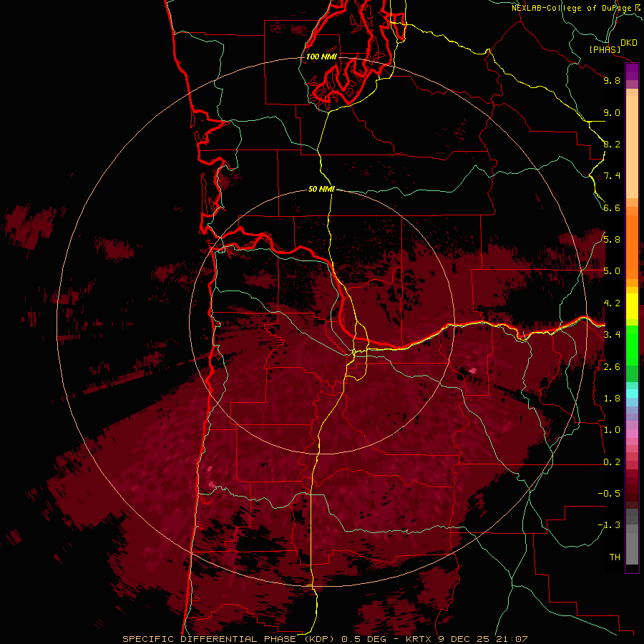The width and height of the screenshot is (644, 644).
Task: Click the 9.8 value on the color scale
Action: coord(612,80)
